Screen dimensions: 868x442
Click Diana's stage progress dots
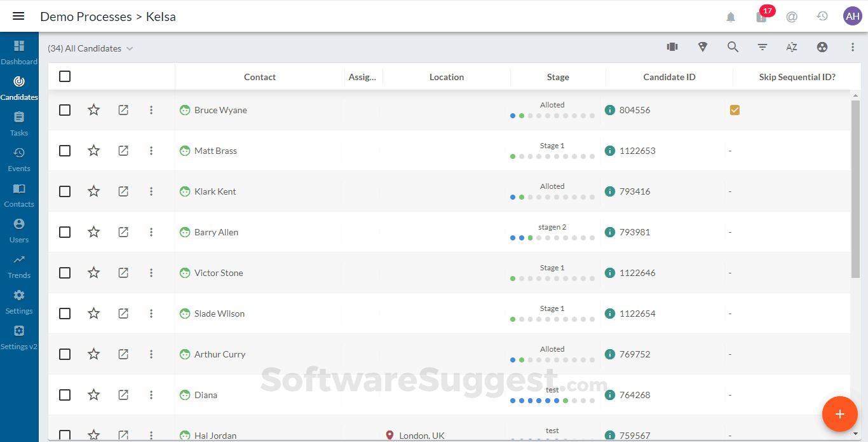point(552,401)
